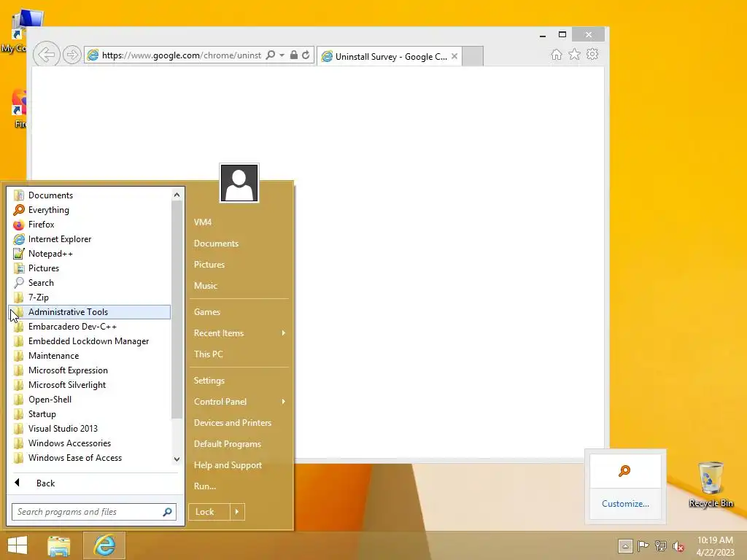Click the start menu search magnifier icon
This screenshot has height=560, width=747.
167,512
